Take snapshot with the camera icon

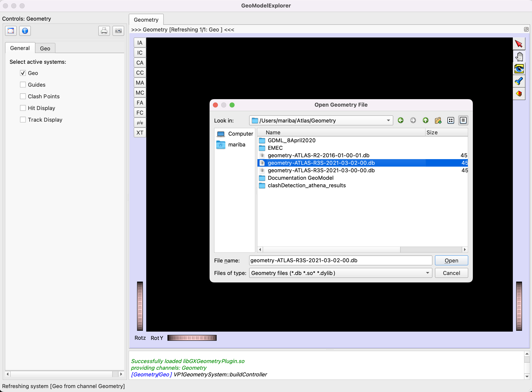(x=118, y=31)
